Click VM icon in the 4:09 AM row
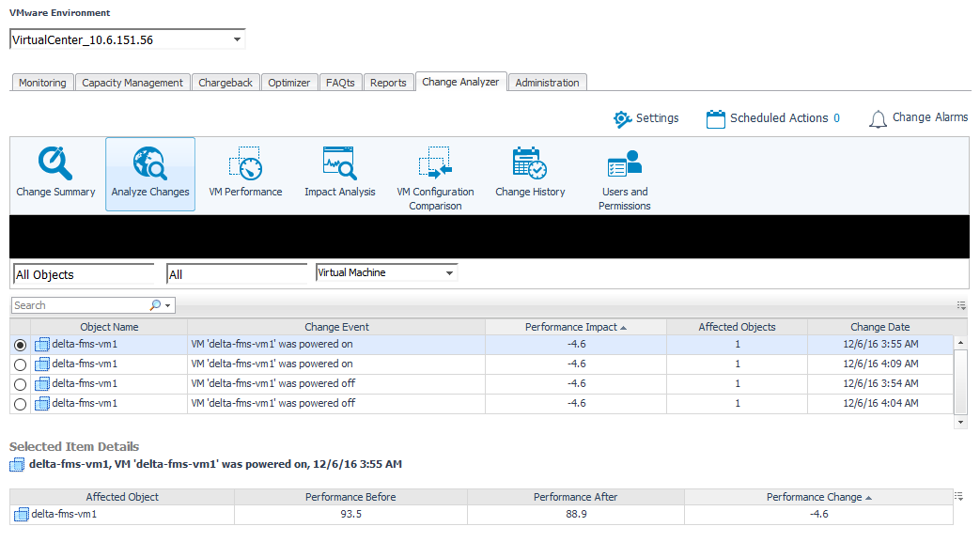 [x=42, y=364]
